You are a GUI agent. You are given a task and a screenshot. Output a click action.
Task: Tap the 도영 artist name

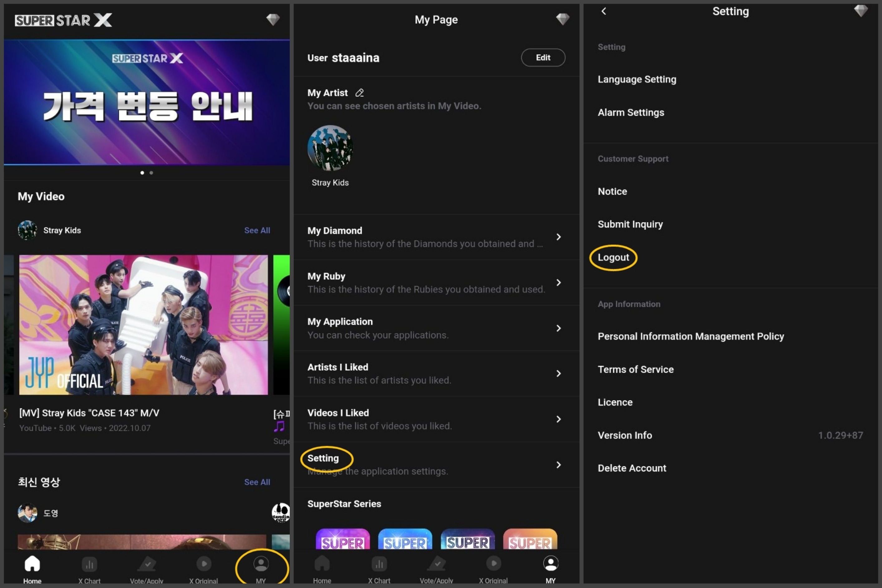[51, 513]
